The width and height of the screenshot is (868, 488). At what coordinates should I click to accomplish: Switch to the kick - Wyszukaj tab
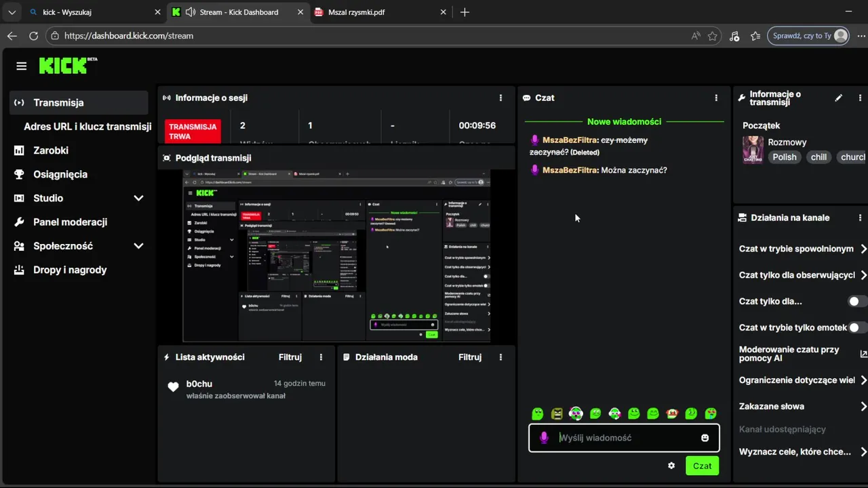tap(94, 12)
